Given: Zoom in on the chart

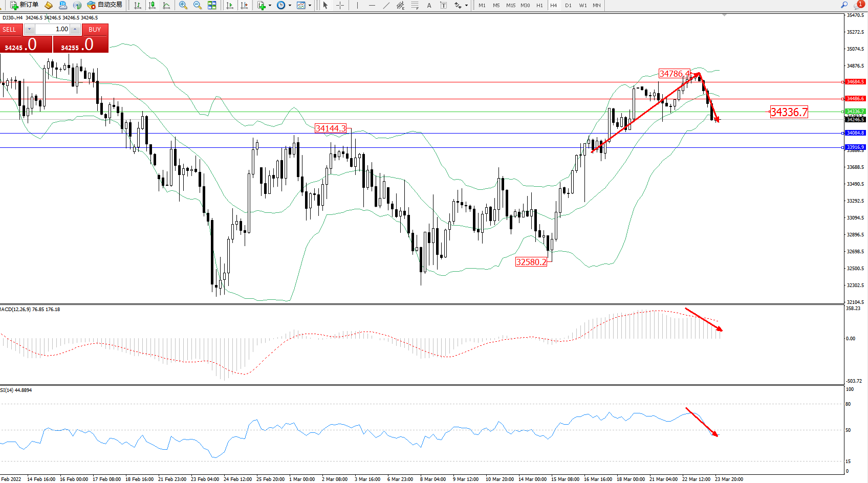Looking at the screenshot, I should (183, 5).
